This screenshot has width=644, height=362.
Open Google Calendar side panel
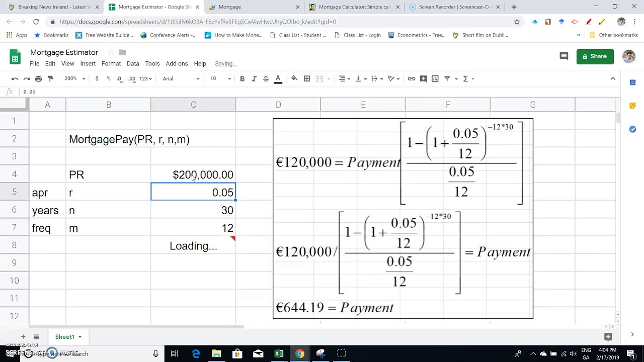(632, 82)
